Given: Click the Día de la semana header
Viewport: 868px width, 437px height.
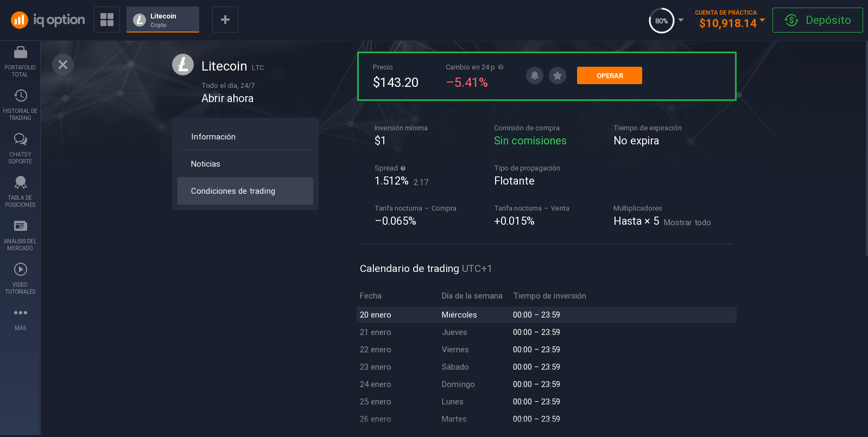Looking at the screenshot, I should [x=472, y=296].
